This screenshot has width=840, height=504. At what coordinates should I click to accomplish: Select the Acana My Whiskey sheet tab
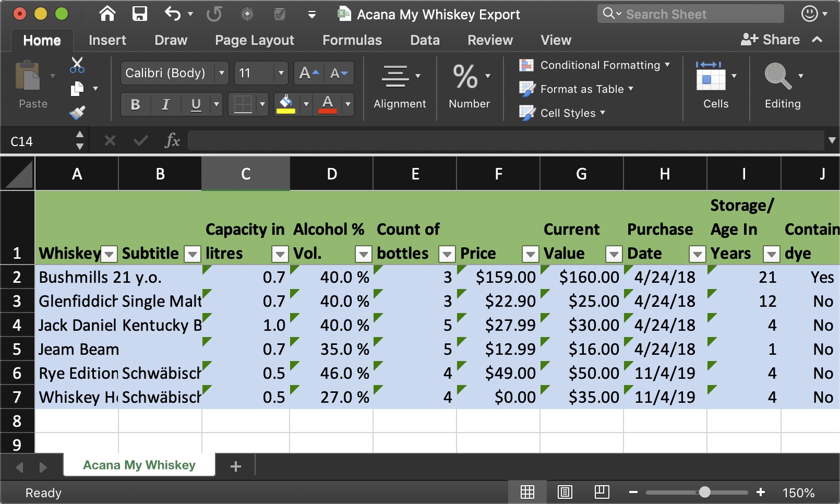click(x=139, y=465)
